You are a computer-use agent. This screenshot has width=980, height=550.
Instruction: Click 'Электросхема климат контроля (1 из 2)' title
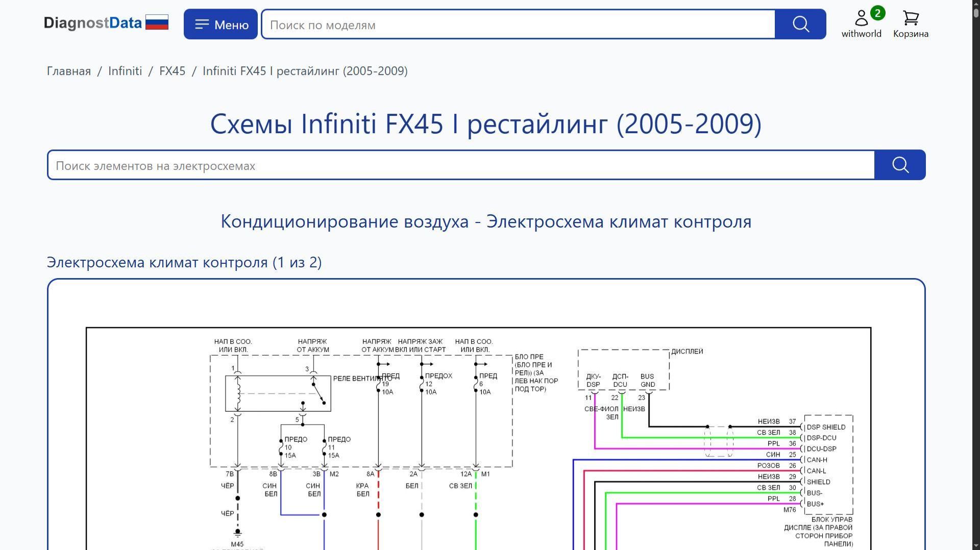[x=184, y=262]
